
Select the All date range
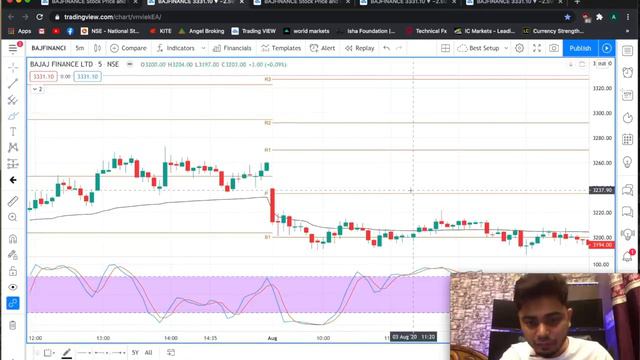click(x=148, y=352)
